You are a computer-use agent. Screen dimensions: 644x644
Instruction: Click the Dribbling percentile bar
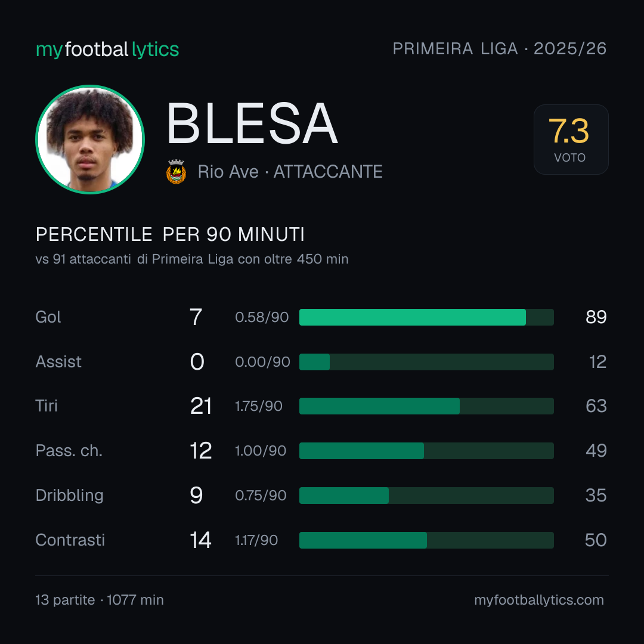click(x=426, y=496)
